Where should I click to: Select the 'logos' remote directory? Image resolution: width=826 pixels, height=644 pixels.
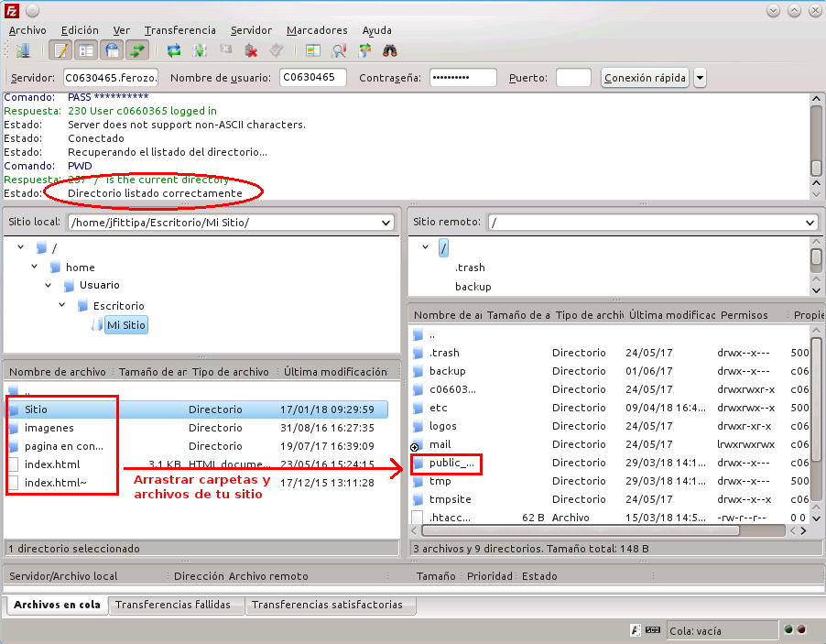click(x=611, y=426)
